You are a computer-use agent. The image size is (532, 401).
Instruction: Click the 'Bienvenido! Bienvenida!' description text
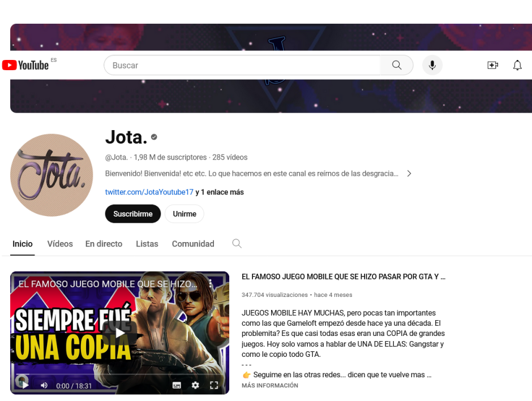(x=252, y=174)
